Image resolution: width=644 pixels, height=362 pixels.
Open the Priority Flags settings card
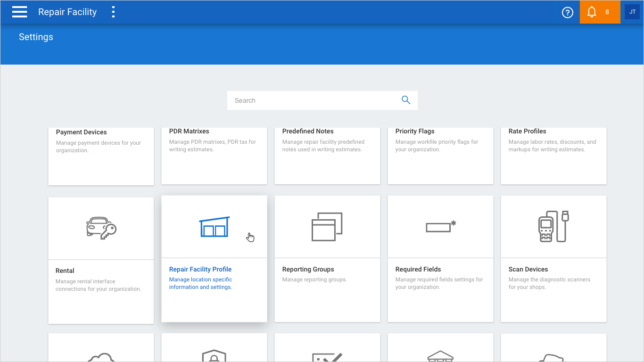[440, 155]
